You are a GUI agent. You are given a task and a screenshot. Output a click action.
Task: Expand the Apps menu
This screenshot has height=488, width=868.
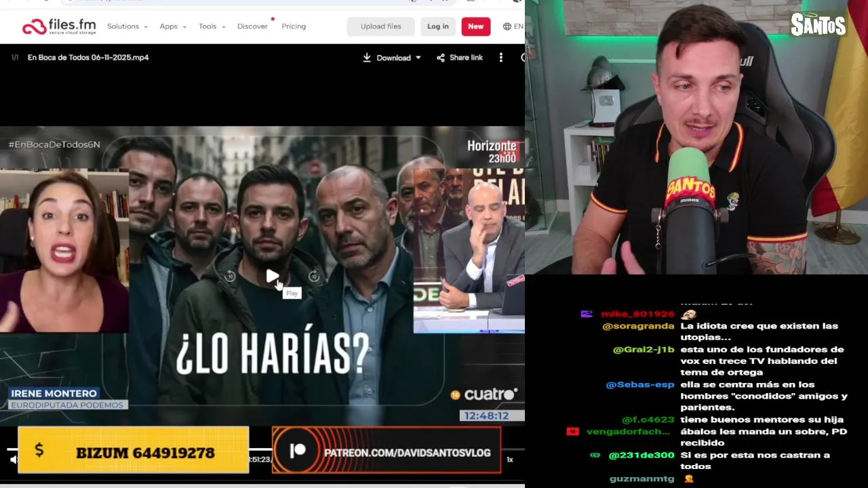tap(173, 26)
